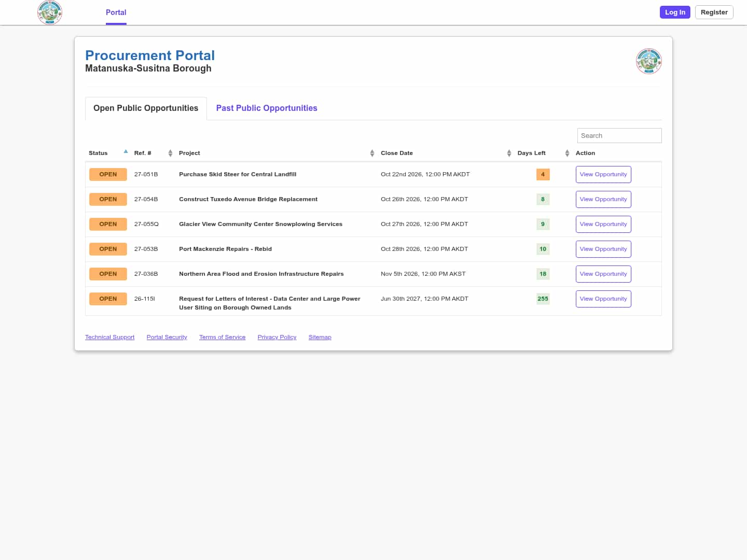View Opportunity for Port Mackenzie Repairs
Viewport: 747px width, 560px height.
(x=603, y=249)
